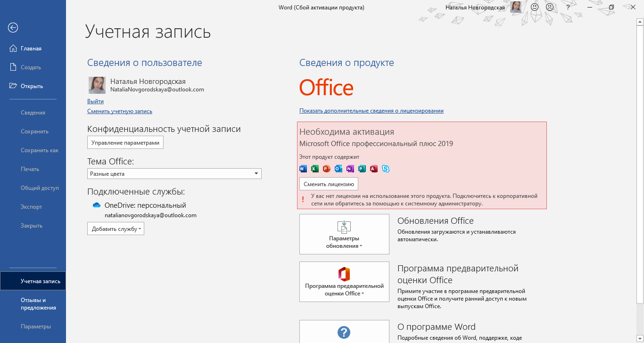The width and height of the screenshot is (644, 343).
Task: Click the smiley face feedback icon
Action: 534,7
